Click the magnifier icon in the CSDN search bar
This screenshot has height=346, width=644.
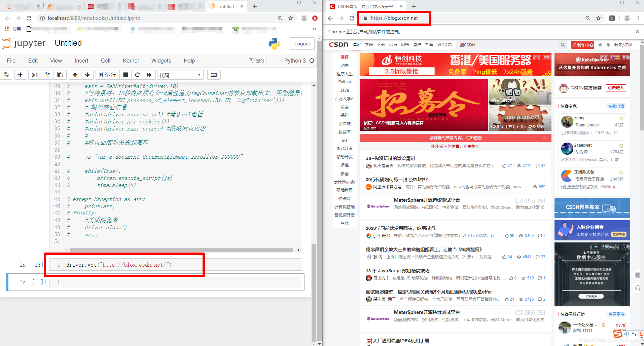[563, 44]
